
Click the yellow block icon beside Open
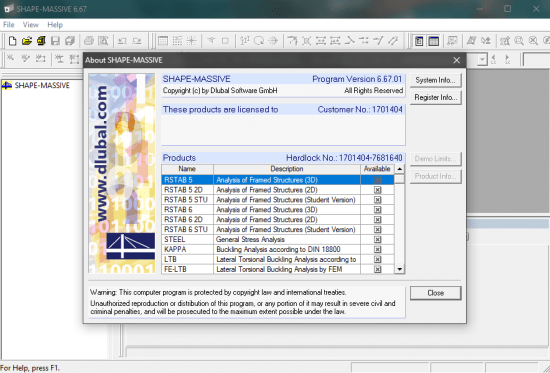click(41, 41)
